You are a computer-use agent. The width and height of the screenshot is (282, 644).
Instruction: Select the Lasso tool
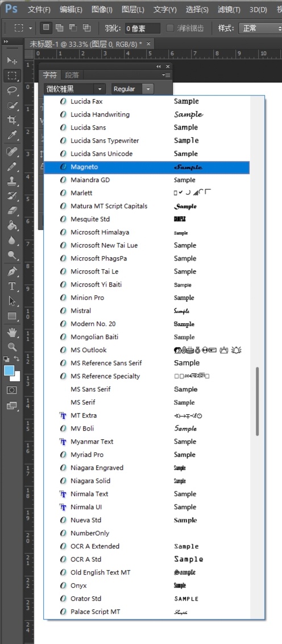click(x=12, y=90)
